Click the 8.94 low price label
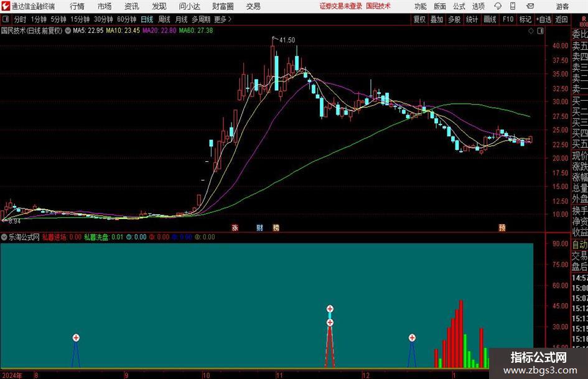Screen dimensions: 588x379 (14, 222)
